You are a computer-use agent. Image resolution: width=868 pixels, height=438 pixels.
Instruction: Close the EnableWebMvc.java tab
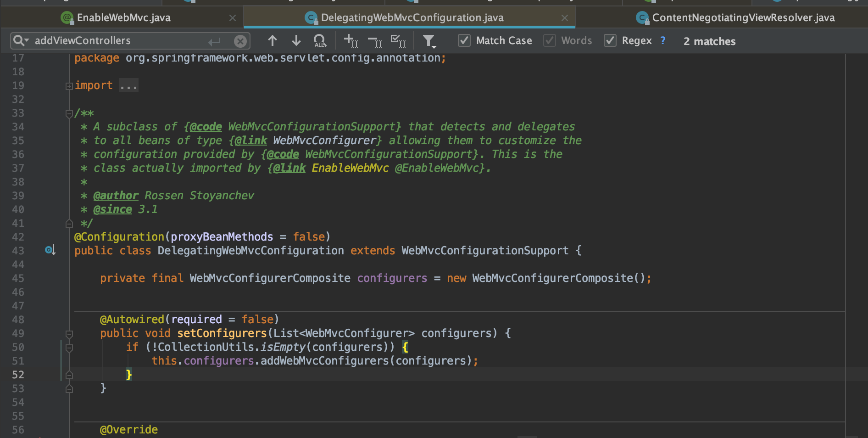point(233,18)
